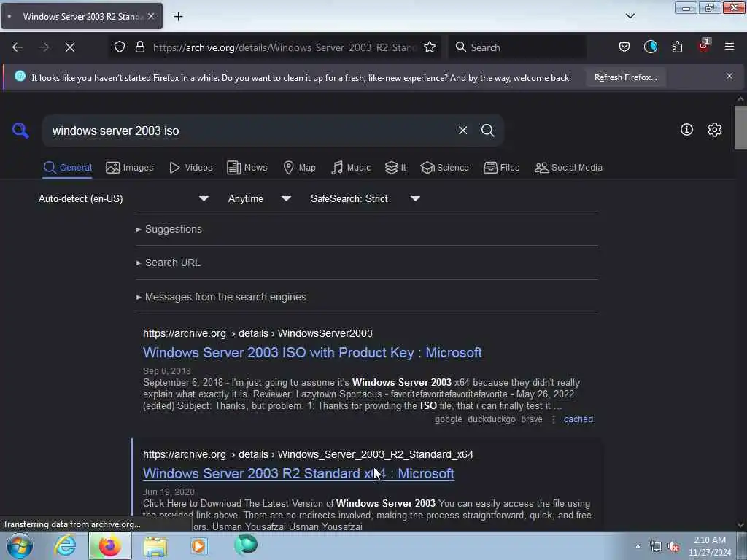Switch to Files category
This screenshot has height=560, width=747.
coord(501,168)
